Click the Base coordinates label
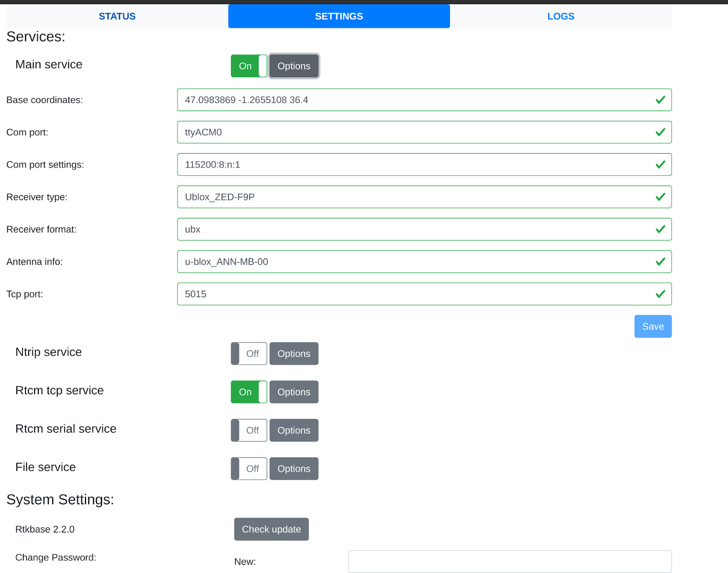This screenshot has height=573, width=728. (x=45, y=100)
